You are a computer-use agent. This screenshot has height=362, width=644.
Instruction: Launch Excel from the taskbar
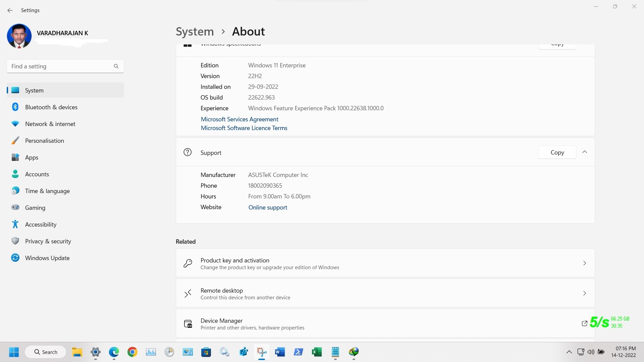pyautogui.click(x=317, y=352)
